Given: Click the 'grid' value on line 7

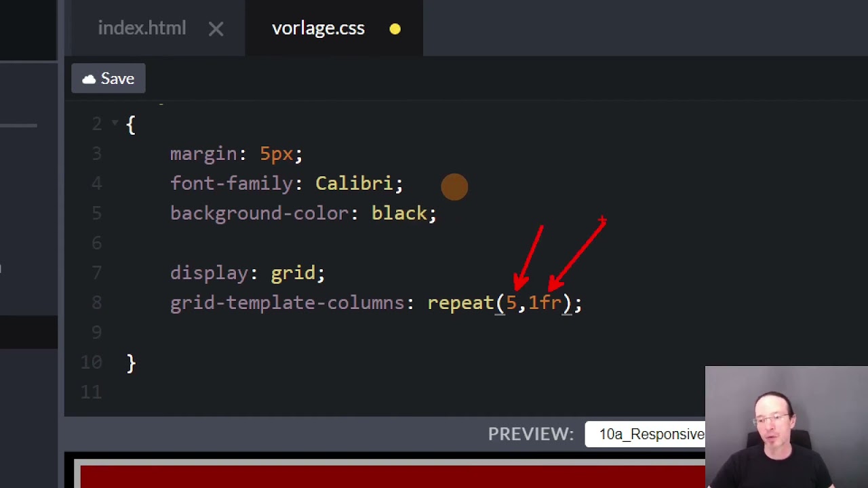Looking at the screenshot, I should [x=293, y=273].
